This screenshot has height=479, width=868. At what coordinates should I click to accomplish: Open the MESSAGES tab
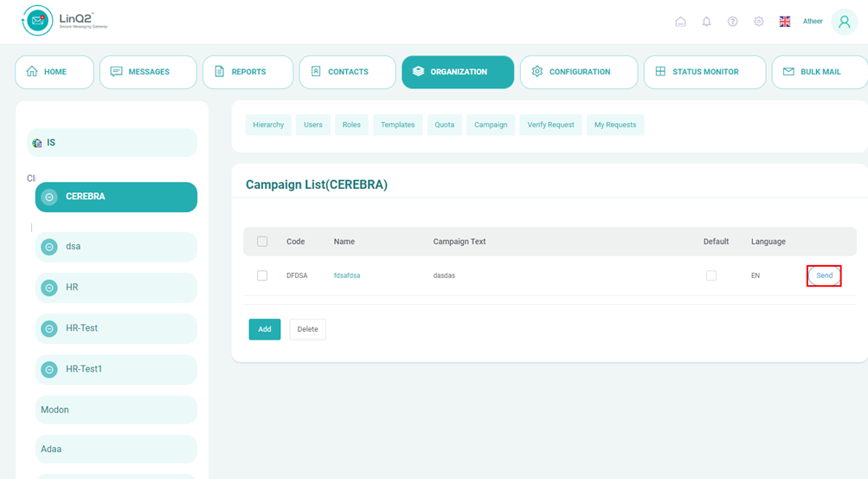148,72
